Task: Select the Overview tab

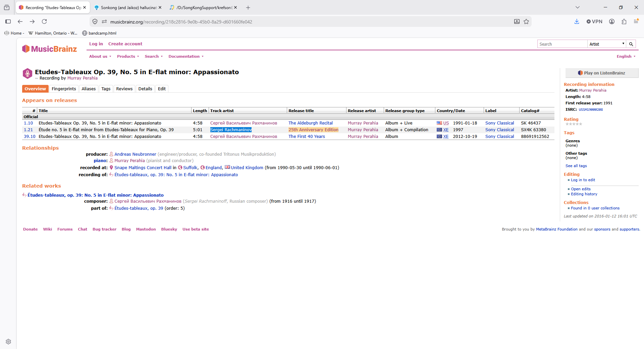Action: [35, 89]
